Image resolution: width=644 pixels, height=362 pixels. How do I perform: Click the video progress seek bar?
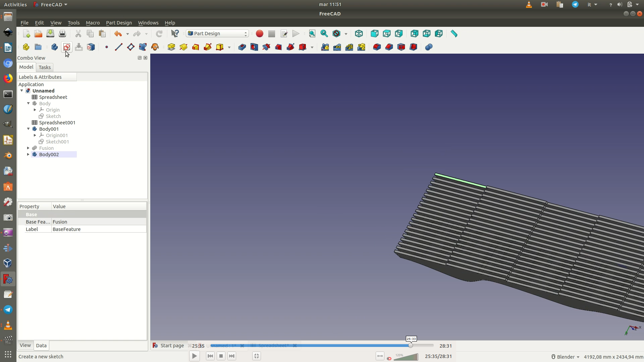322,346
